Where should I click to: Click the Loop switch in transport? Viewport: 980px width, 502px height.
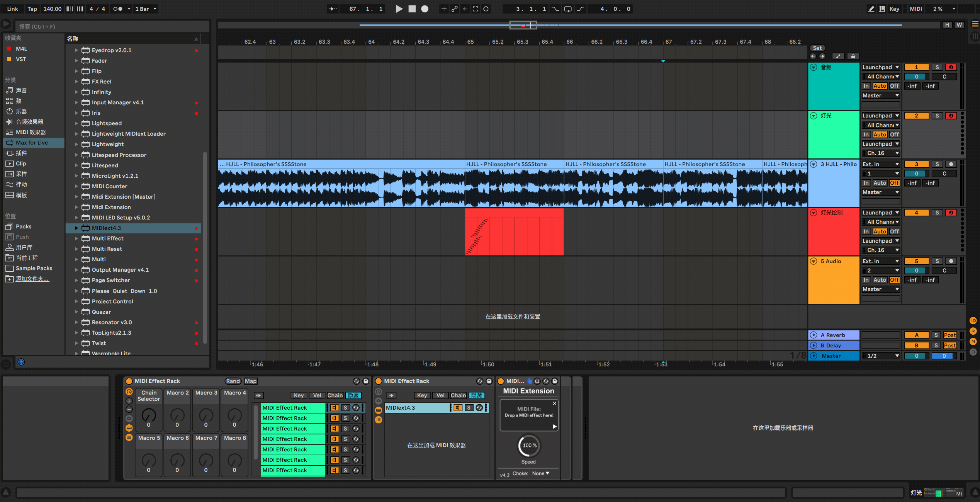(x=568, y=9)
